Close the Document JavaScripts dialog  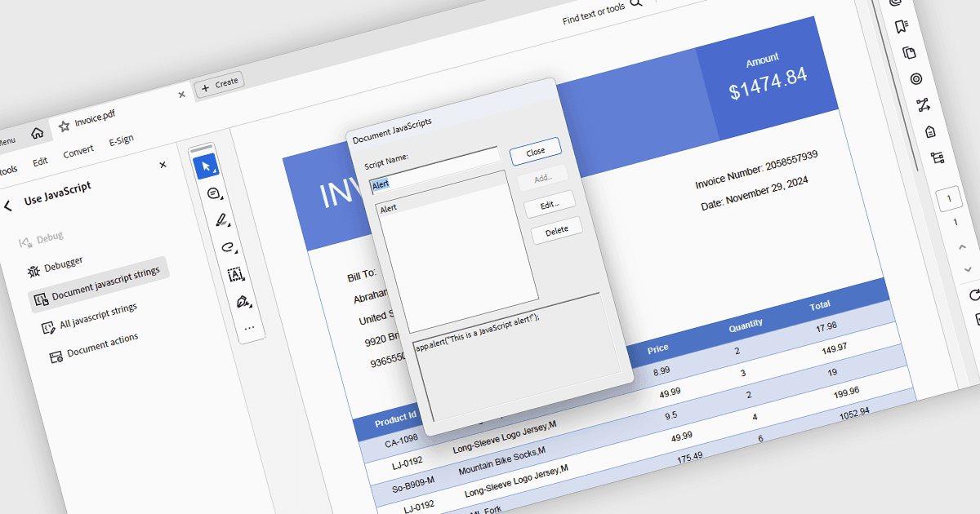click(x=535, y=151)
